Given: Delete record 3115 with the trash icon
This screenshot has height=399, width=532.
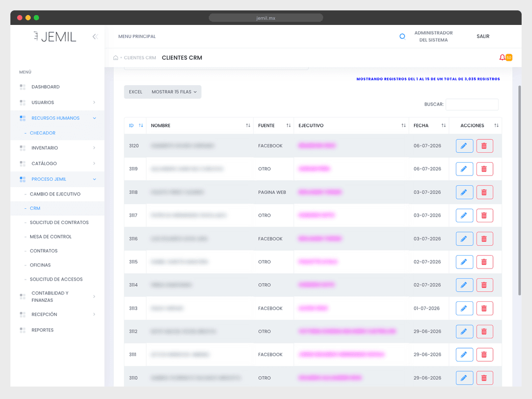Looking at the screenshot, I should [485, 262].
